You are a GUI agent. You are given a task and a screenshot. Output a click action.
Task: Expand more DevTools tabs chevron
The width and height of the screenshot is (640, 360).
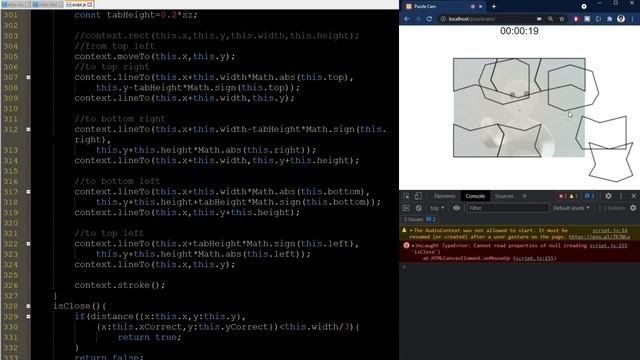tap(524, 196)
